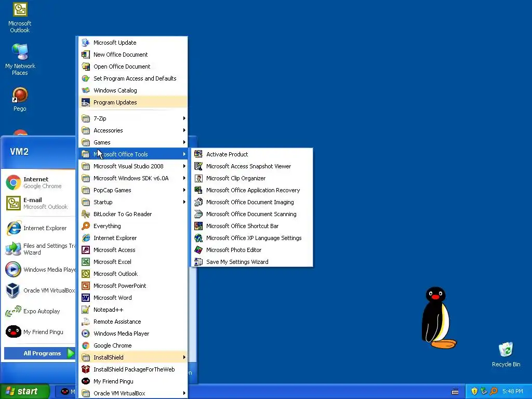Open Microsoft Outlook from All Programs list

point(133,274)
